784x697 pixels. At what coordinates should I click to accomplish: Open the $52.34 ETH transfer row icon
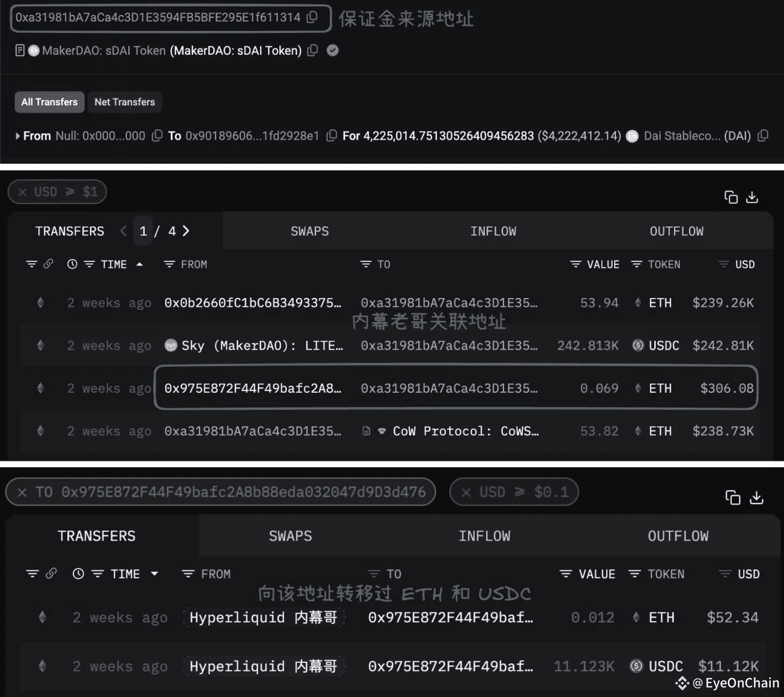point(43,617)
